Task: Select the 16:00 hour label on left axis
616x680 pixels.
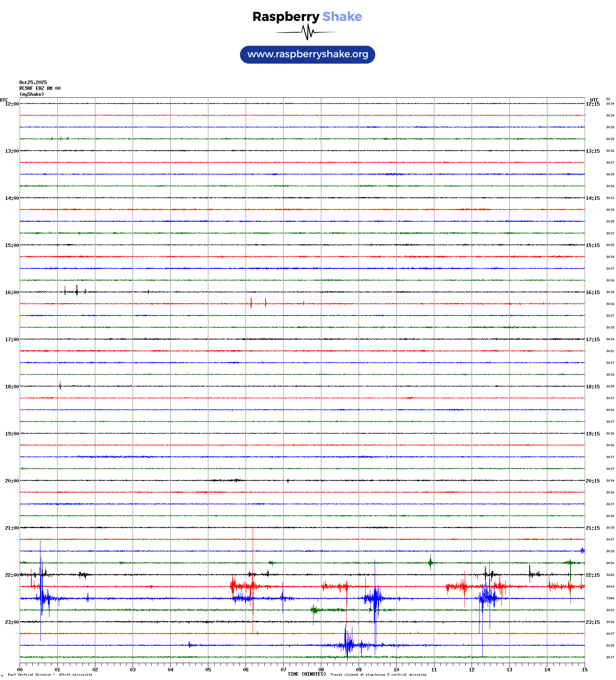Action: pyautogui.click(x=12, y=292)
